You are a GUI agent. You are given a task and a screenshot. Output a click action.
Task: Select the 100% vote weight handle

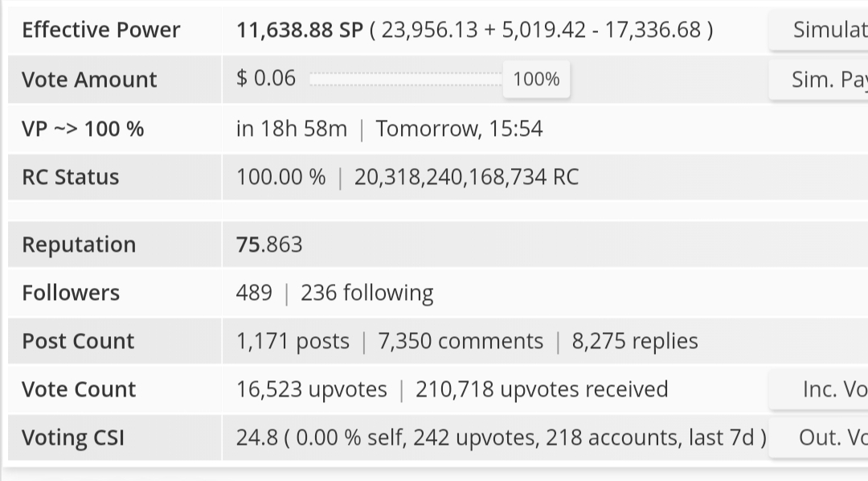click(536, 80)
